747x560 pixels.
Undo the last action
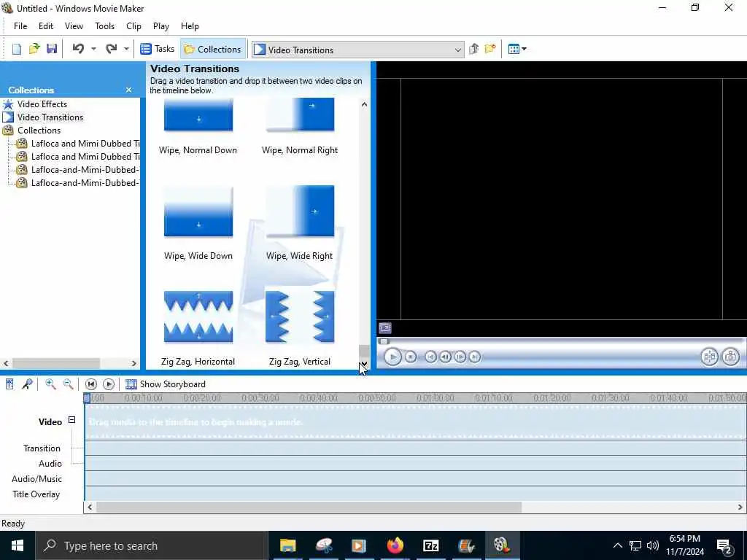[78, 49]
